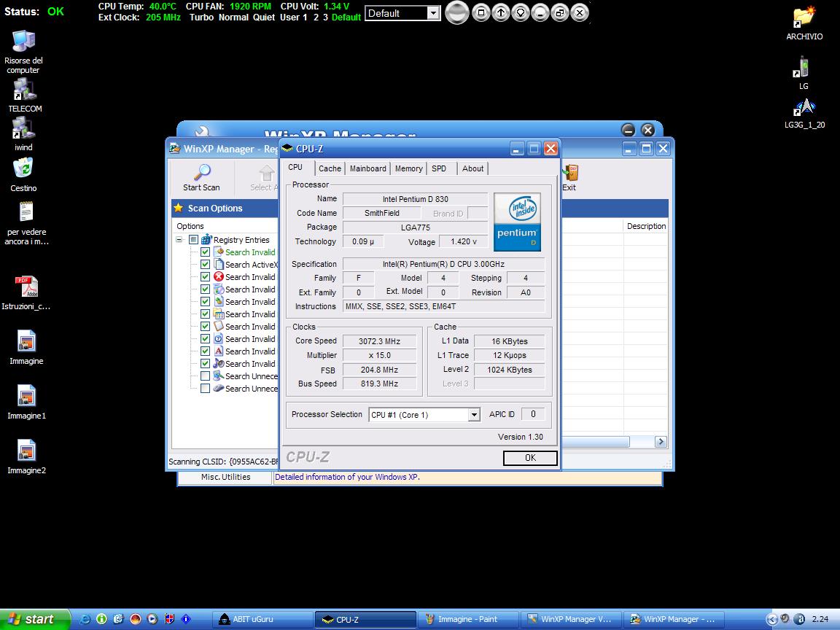The height and width of the screenshot is (630, 840).
Task: Click the Misc. Utilities section button
Action: pos(225,477)
